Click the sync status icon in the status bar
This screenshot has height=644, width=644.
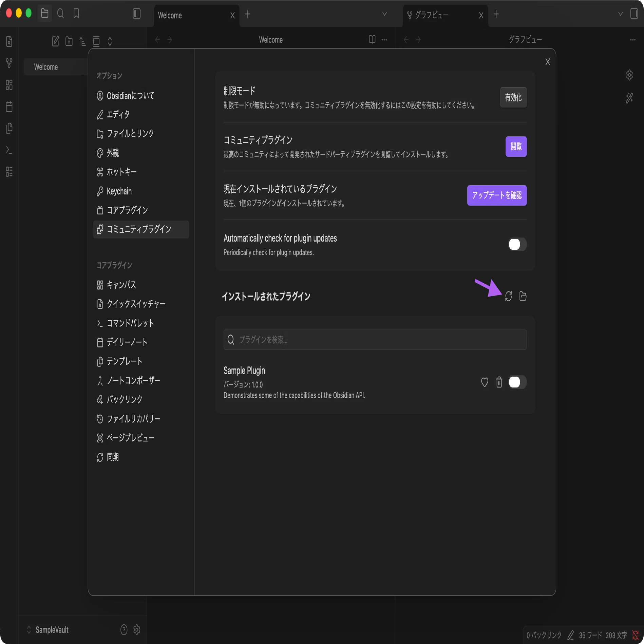(x=636, y=635)
